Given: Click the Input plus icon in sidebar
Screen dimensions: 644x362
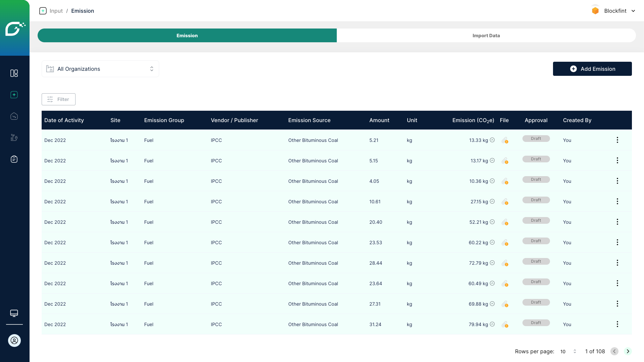Looking at the screenshot, I should pyautogui.click(x=14, y=95).
